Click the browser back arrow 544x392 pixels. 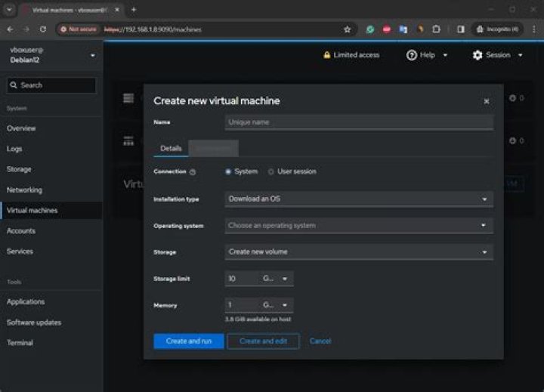point(10,29)
